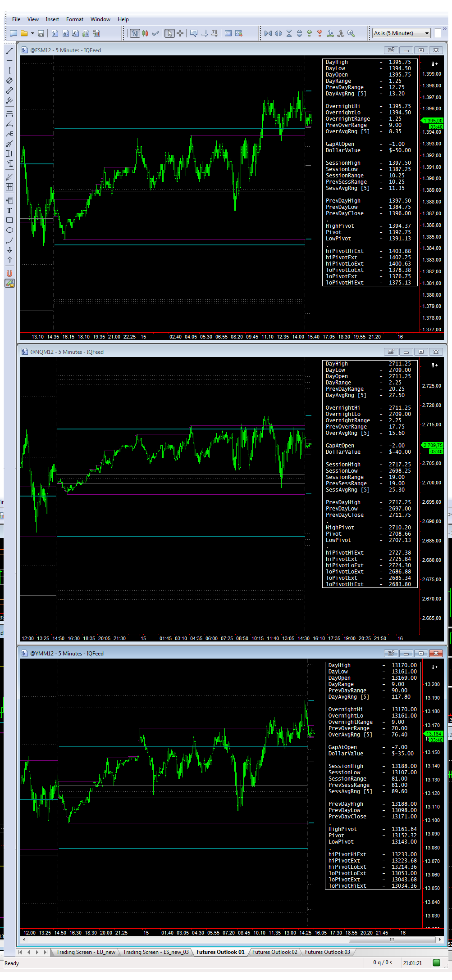
Task: Click the '0 q / 0 s' status text
Action: point(383,963)
